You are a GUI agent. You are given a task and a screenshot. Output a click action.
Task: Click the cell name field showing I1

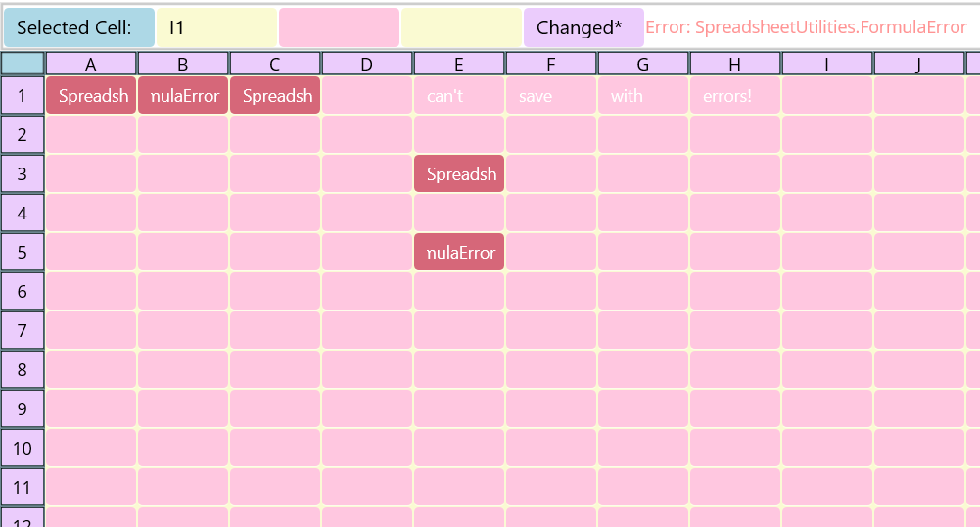[x=216, y=27]
